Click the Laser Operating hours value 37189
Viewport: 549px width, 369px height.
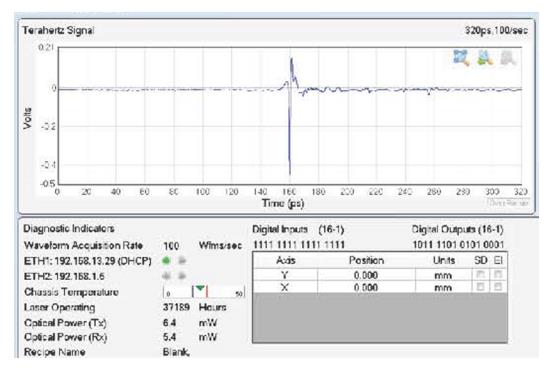[x=176, y=307]
